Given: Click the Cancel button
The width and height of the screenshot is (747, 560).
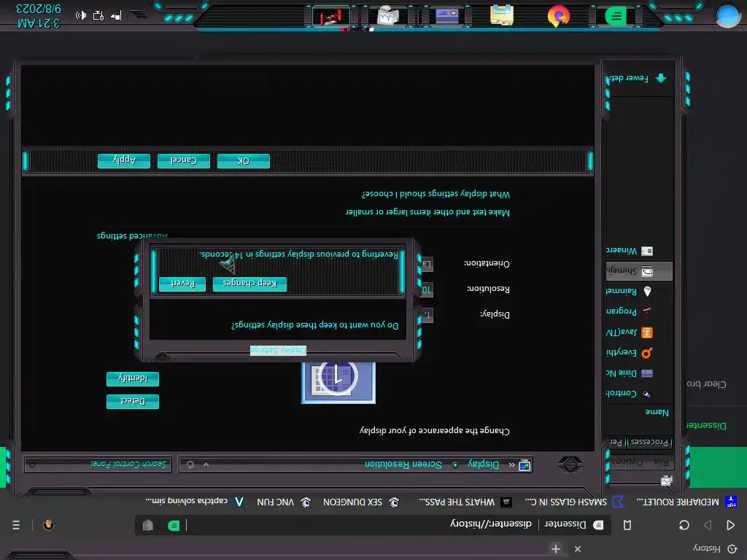Looking at the screenshot, I should pyautogui.click(x=183, y=161).
